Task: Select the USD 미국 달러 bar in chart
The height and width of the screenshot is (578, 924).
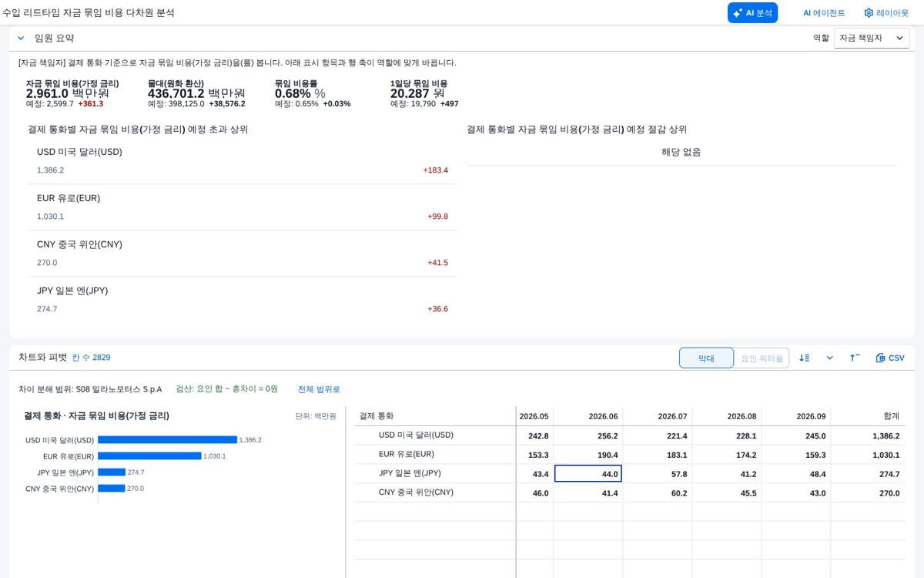Action: point(167,440)
